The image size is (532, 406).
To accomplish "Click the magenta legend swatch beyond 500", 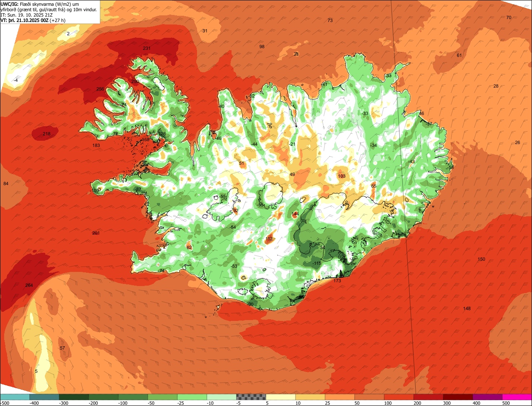I will pos(517,397).
